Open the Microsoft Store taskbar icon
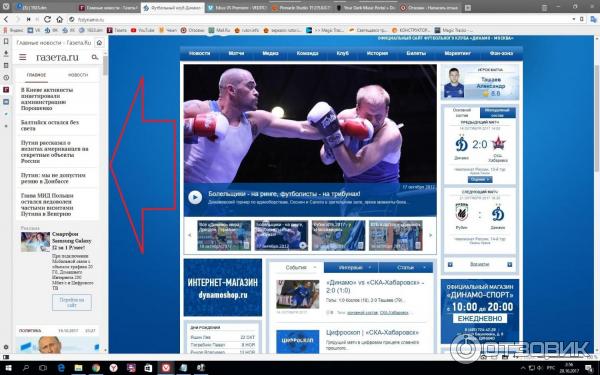Viewport: 600px width, 375px height. point(148,368)
